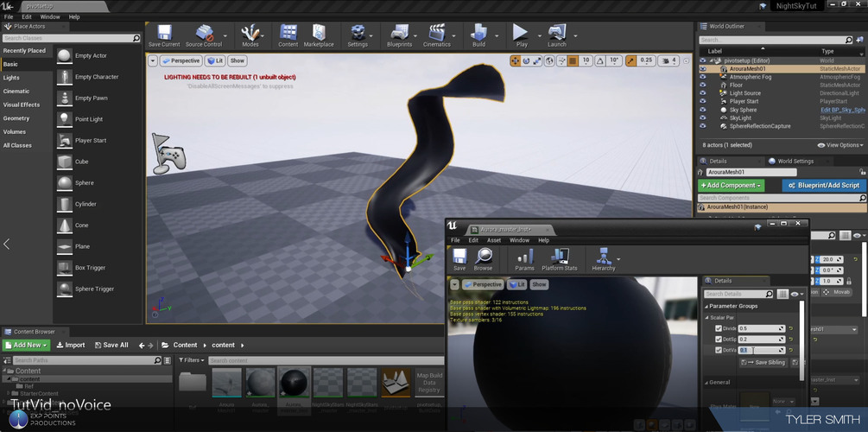The height and width of the screenshot is (432, 868).
Task: Click the Import button in Content Browser
Action: [x=71, y=345]
